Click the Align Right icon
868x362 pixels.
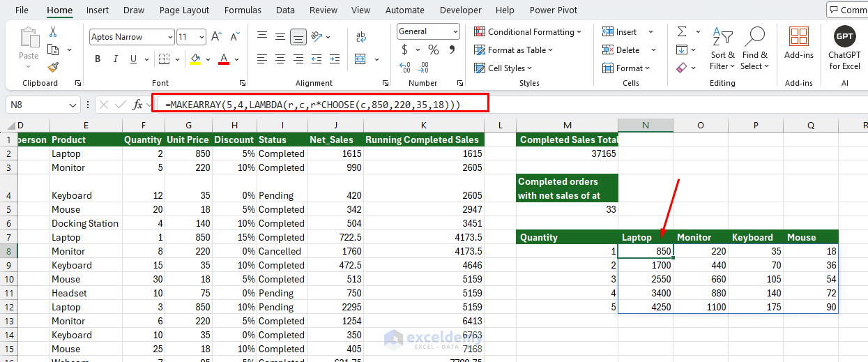pyautogui.click(x=298, y=59)
